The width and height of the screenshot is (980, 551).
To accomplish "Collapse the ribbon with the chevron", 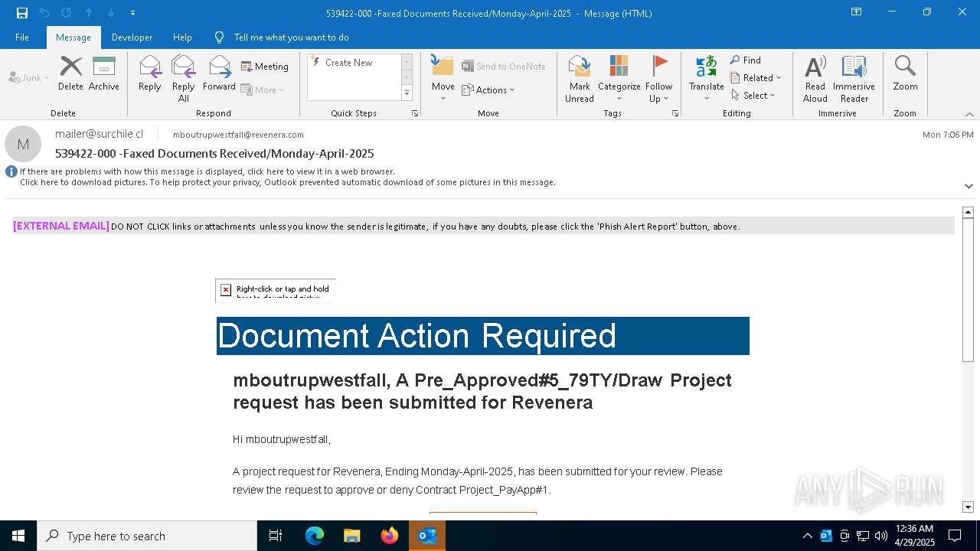I will [969, 114].
